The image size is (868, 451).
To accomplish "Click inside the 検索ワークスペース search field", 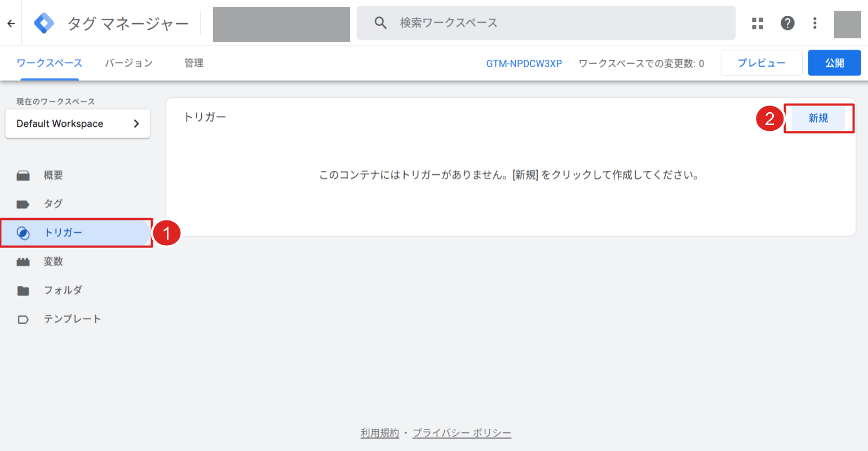I will (507, 23).
